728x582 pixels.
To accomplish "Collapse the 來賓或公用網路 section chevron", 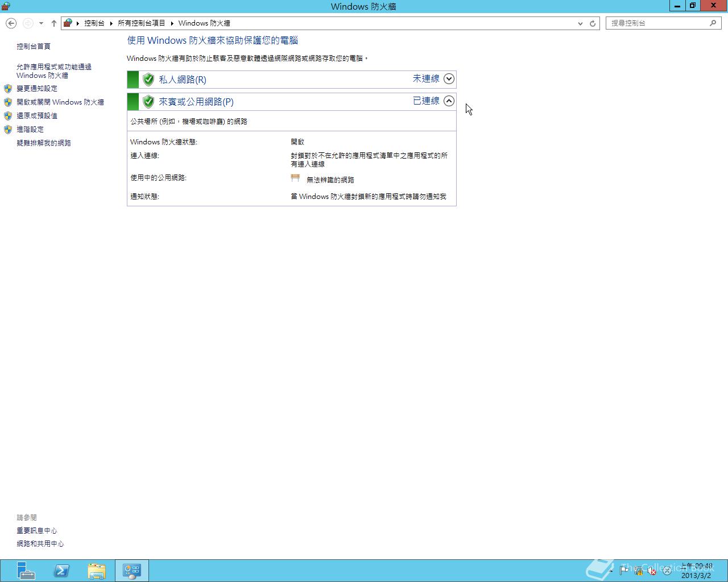I will pos(449,101).
